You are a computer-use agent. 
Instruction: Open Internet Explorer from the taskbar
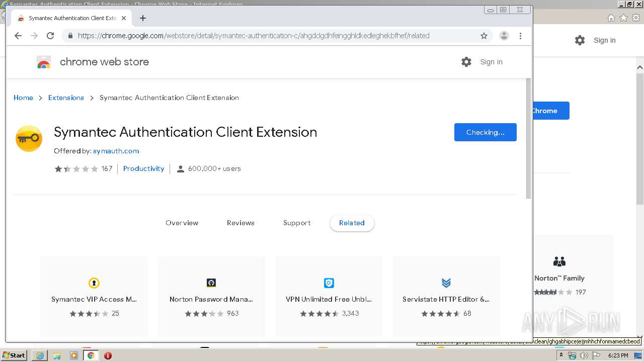(40, 355)
